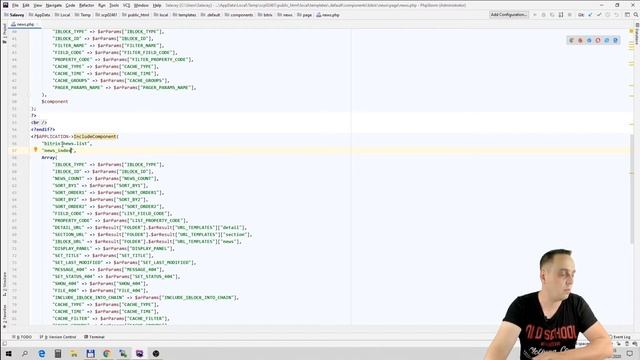The height and width of the screenshot is (360, 640).
Task: Open in Opera browser icon in editor
Action: coord(598,40)
